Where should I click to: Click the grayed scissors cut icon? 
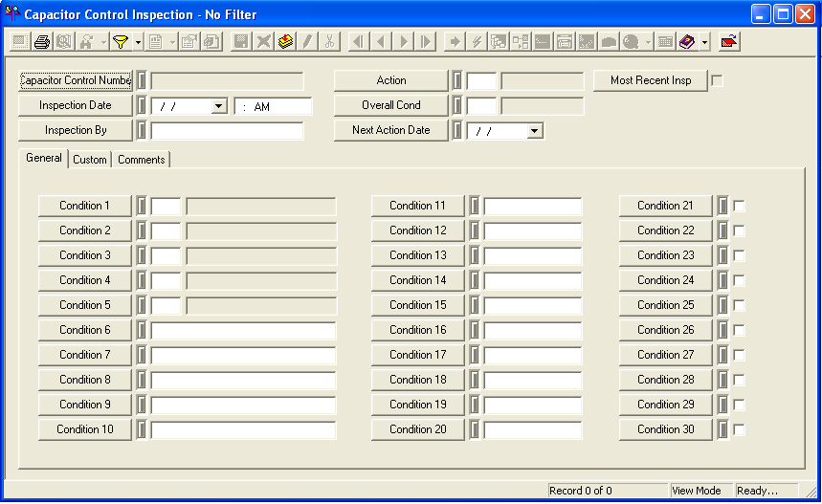329,41
